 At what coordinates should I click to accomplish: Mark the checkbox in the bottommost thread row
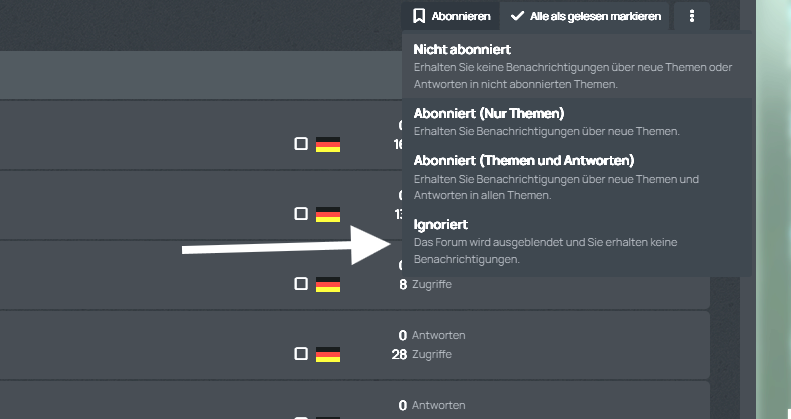click(301, 415)
